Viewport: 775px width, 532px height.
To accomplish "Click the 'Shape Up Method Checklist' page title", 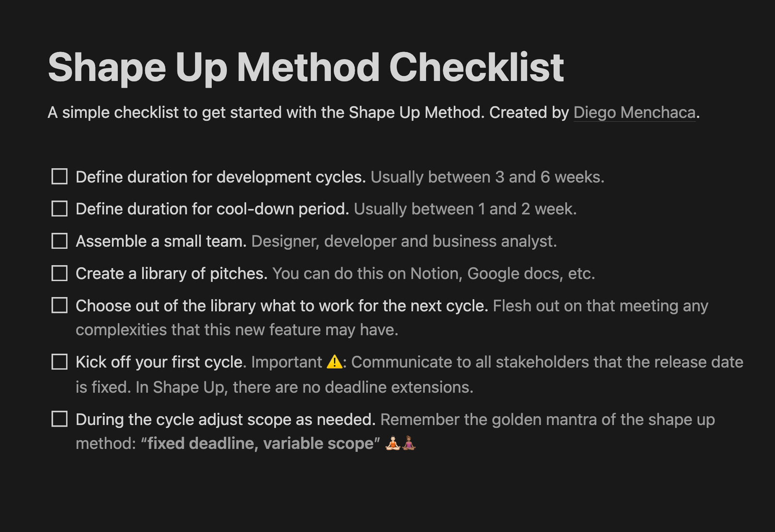I will pos(306,67).
